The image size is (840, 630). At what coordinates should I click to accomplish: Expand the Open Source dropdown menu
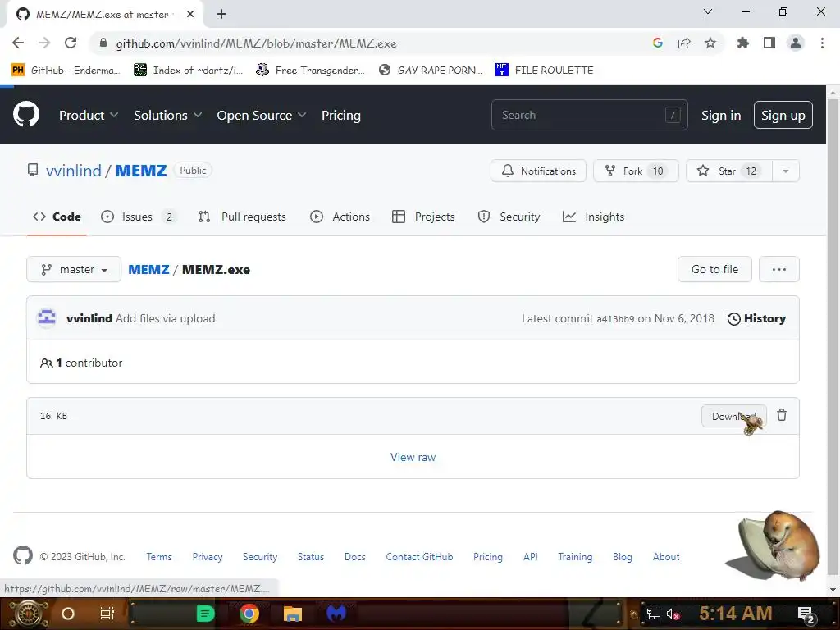click(x=262, y=115)
